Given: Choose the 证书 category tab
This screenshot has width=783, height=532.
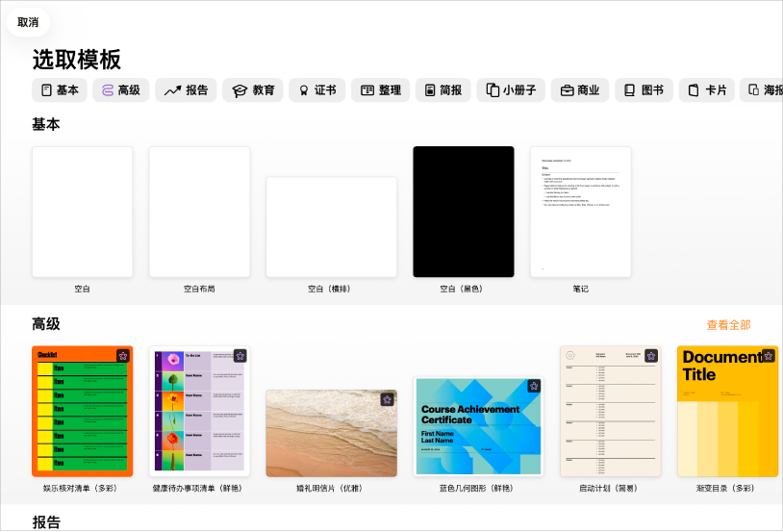Looking at the screenshot, I should 317,90.
